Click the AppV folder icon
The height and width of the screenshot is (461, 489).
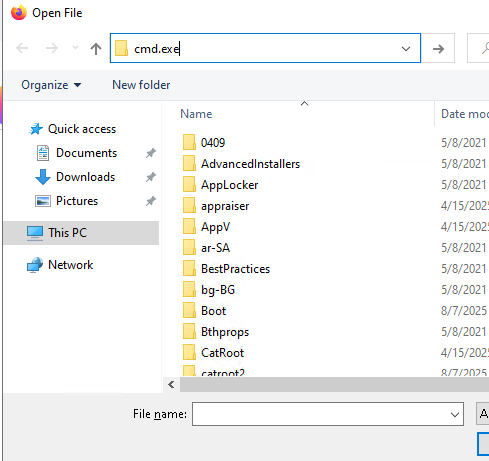(189, 227)
